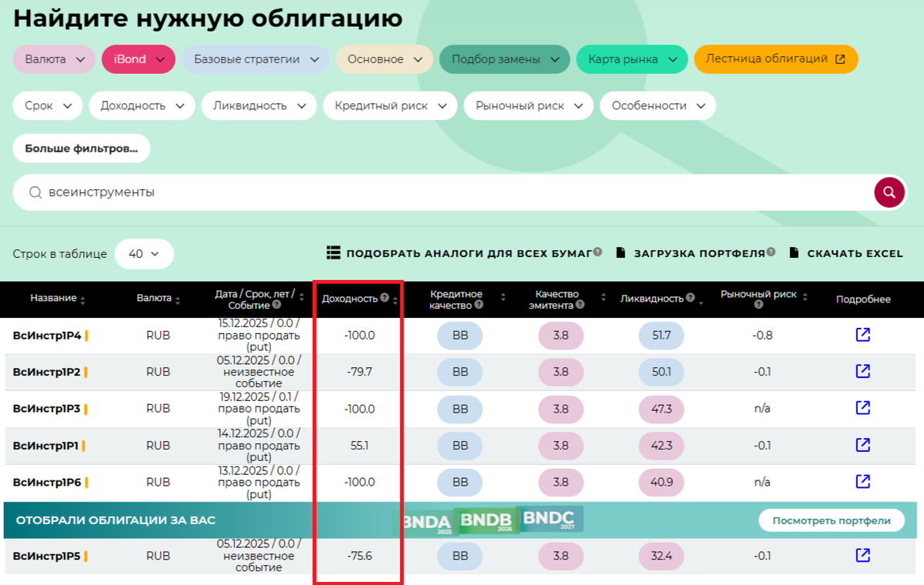
Task: Open details link icon for ВсИнстр1Р6
Action: (863, 482)
